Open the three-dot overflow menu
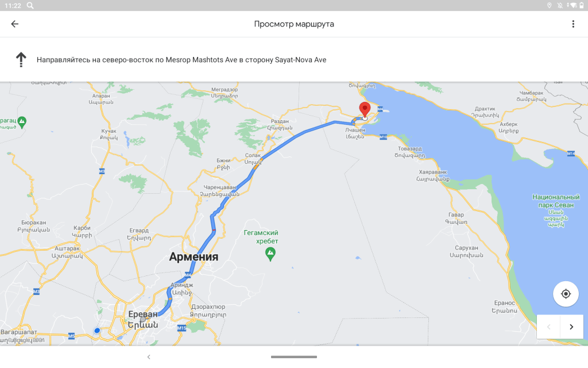Image resolution: width=588 pixels, height=368 pixels. tap(572, 24)
